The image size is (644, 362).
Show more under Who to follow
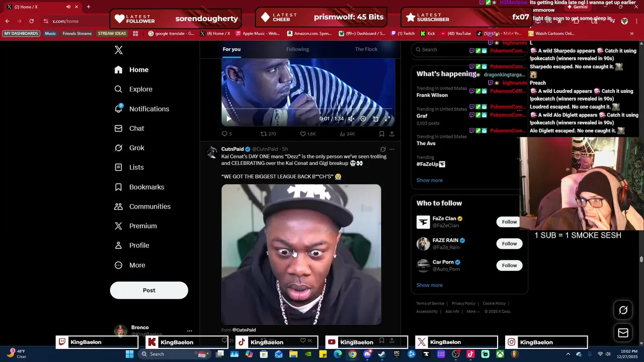[430, 285]
